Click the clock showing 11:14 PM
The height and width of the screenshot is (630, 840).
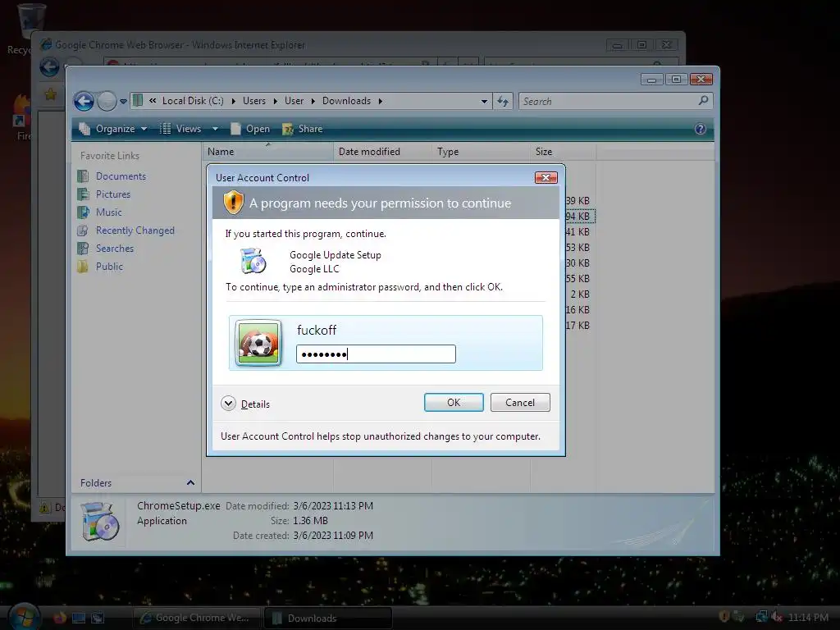click(x=808, y=617)
